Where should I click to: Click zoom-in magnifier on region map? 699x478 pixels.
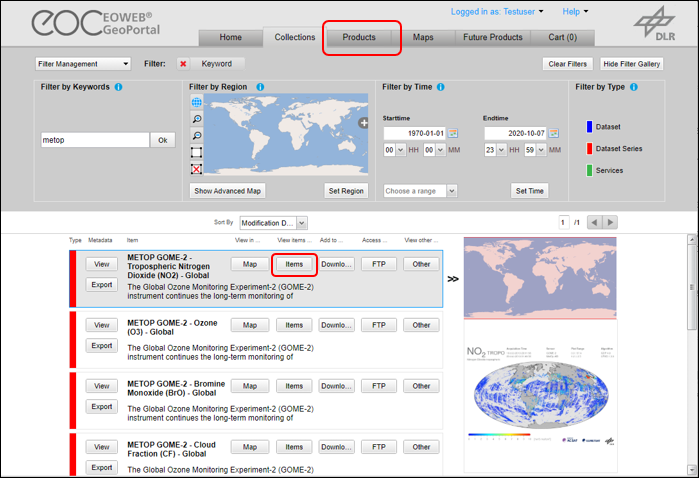tap(196, 119)
